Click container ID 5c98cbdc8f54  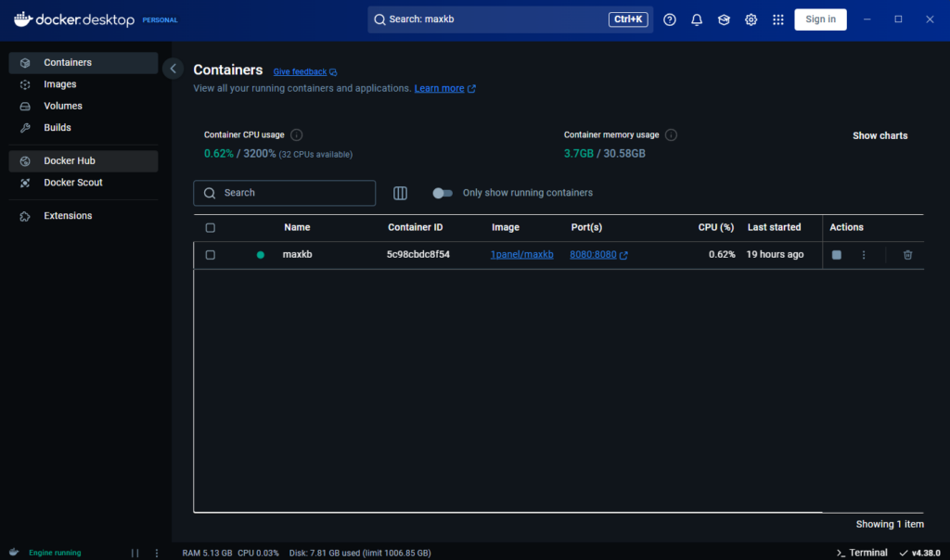coord(418,254)
